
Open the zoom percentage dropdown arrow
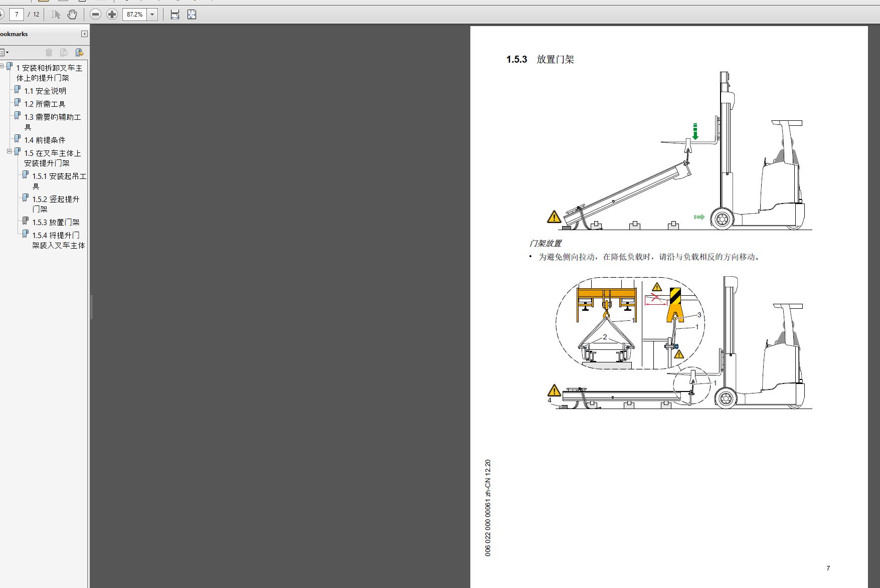click(x=152, y=15)
